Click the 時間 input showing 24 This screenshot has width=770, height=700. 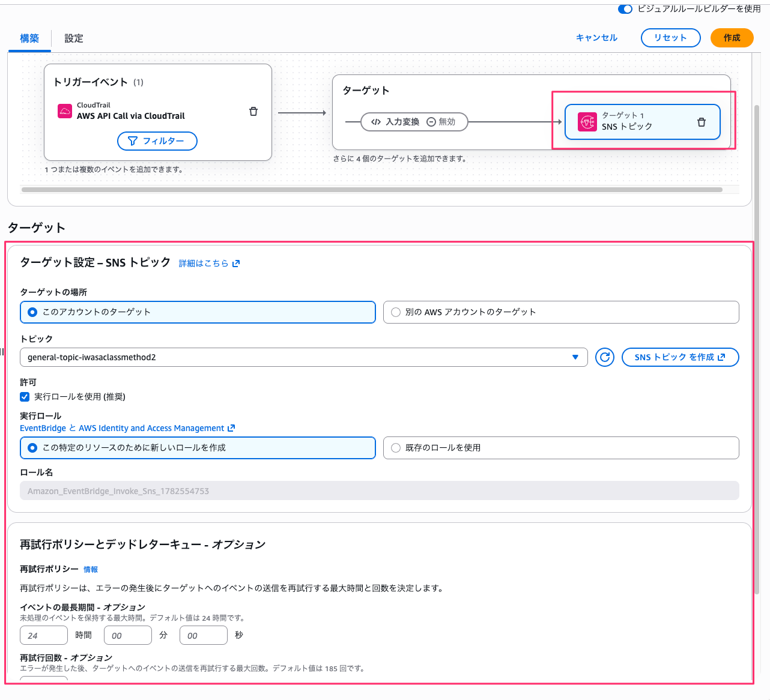[43, 635]
